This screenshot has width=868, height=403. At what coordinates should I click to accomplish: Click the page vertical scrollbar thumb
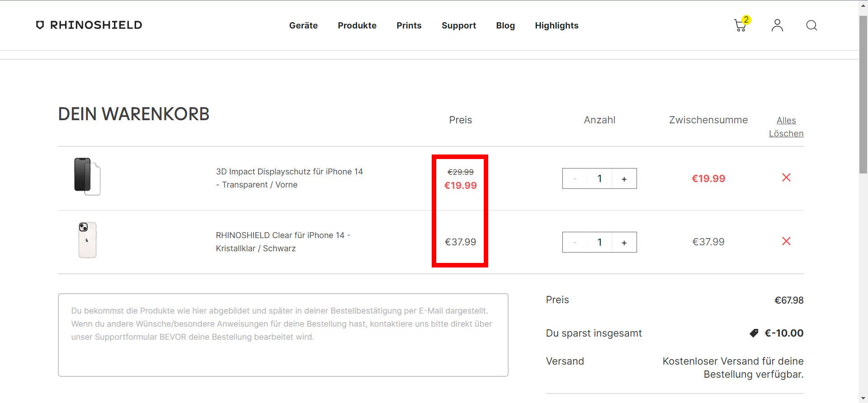(x=863, y=95)
